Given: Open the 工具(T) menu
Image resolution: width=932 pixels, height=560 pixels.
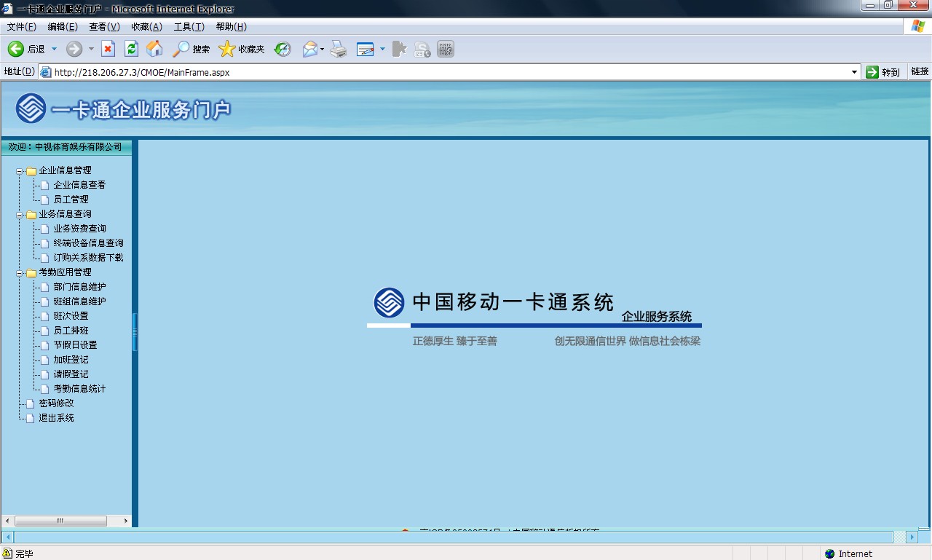Looking at the screenshot, I should click(x=189, y=27).
